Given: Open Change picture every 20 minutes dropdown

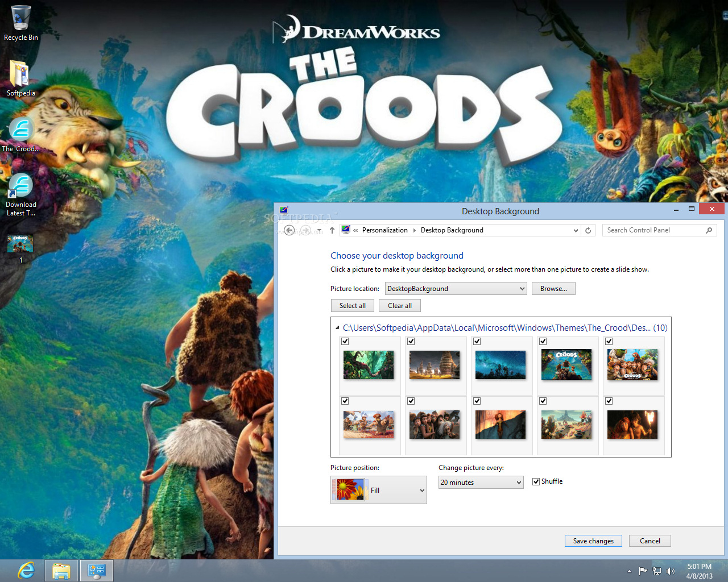Looking at the screenshot, I should click(481, 483).
